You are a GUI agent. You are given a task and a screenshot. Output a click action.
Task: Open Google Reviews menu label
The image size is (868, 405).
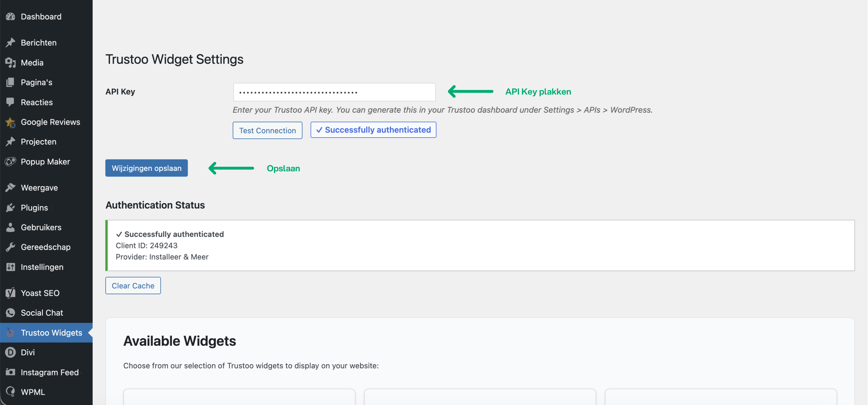(x=50, y=122)
